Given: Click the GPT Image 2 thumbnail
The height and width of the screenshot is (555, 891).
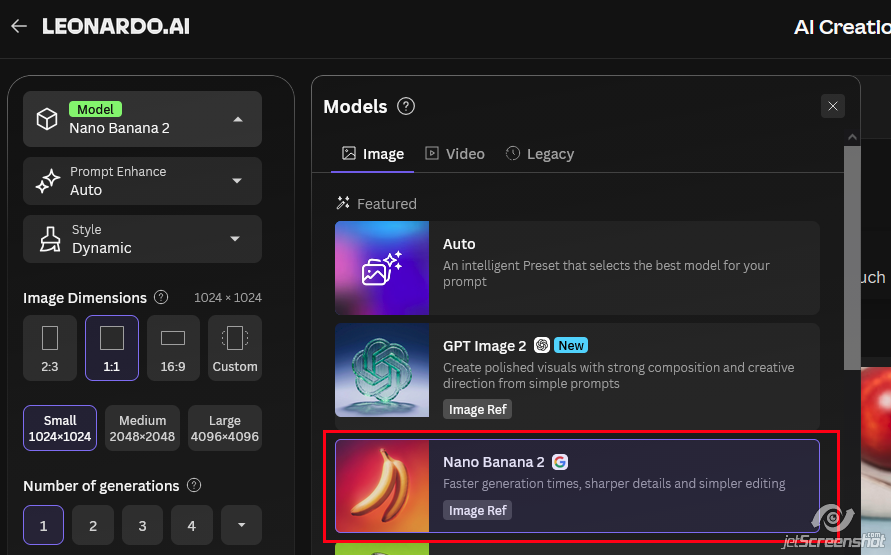Looking at the screenshot, I should (382, 370).
